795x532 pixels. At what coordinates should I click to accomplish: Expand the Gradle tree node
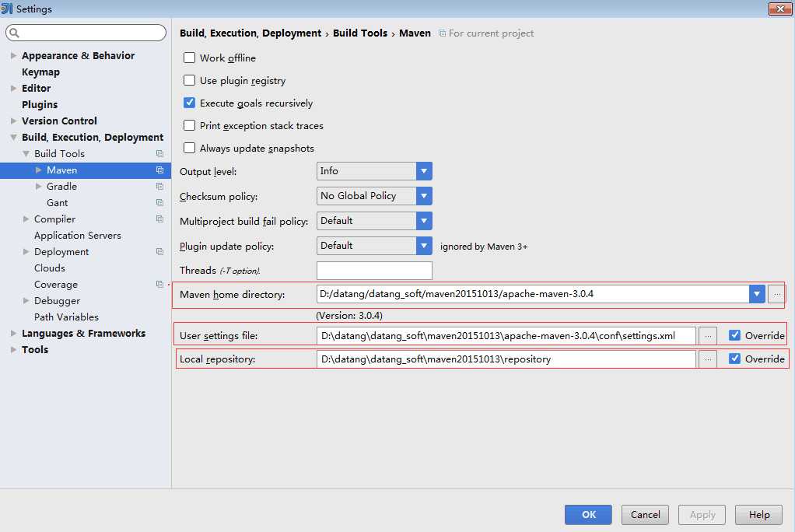click(39, 187)
